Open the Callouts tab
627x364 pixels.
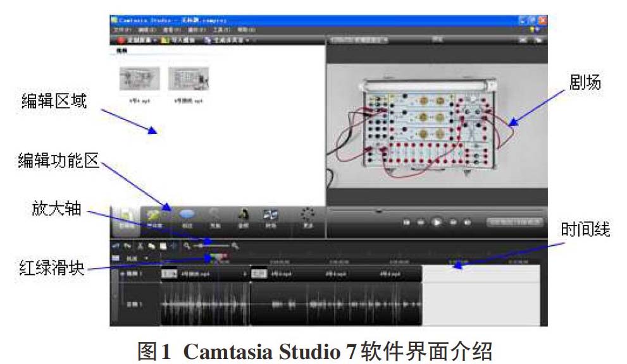pyautogui.click(x=187, y=219)
